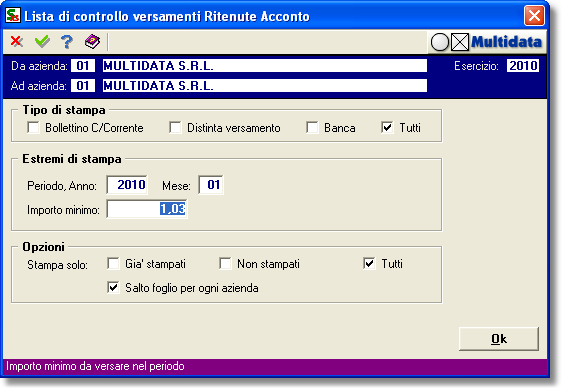The image size is (562, 390).
Task: Enable Bollettino C/Corrente checkbox
Action: [33, 128]
